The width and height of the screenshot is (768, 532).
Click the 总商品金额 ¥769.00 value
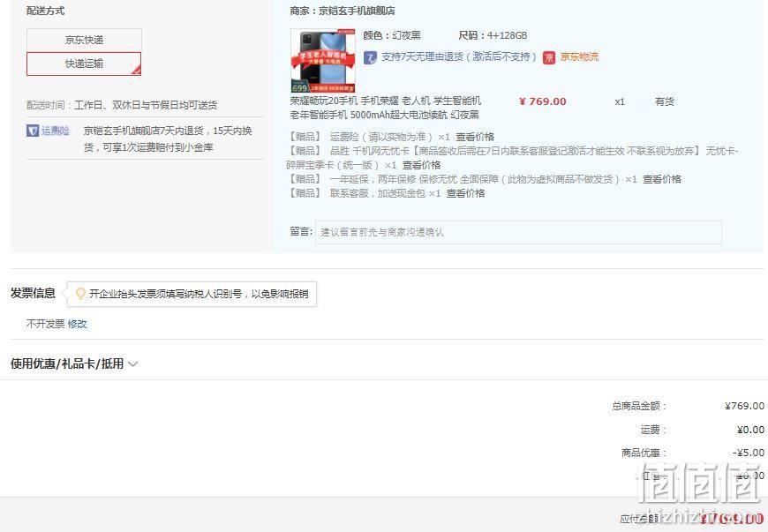744,406
